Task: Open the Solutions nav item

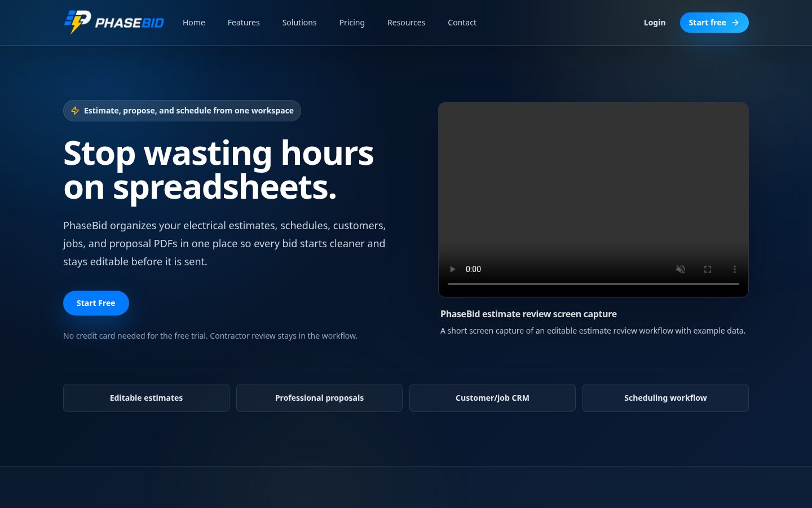Action: click(299, 23)
